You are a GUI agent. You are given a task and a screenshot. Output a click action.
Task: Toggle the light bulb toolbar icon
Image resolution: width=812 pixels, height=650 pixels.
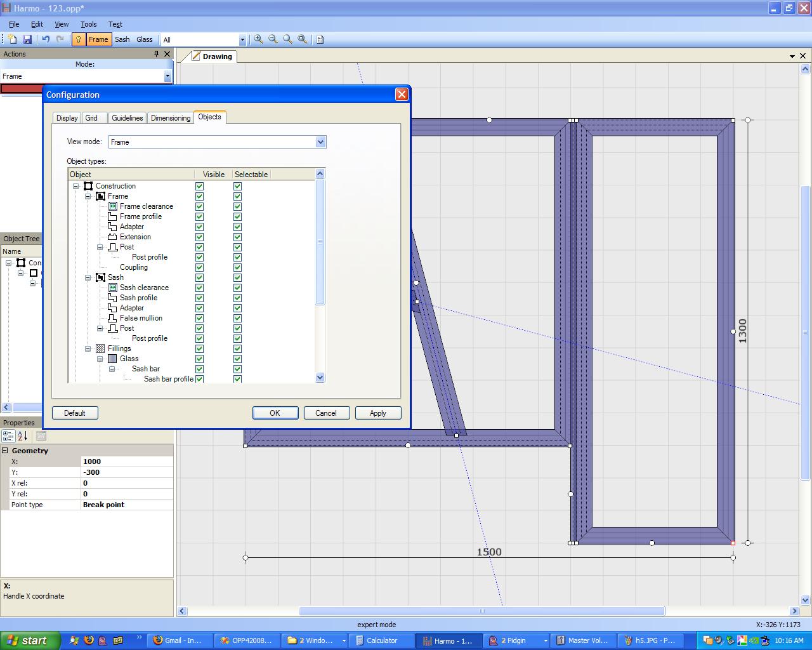(x=78, y=39)
